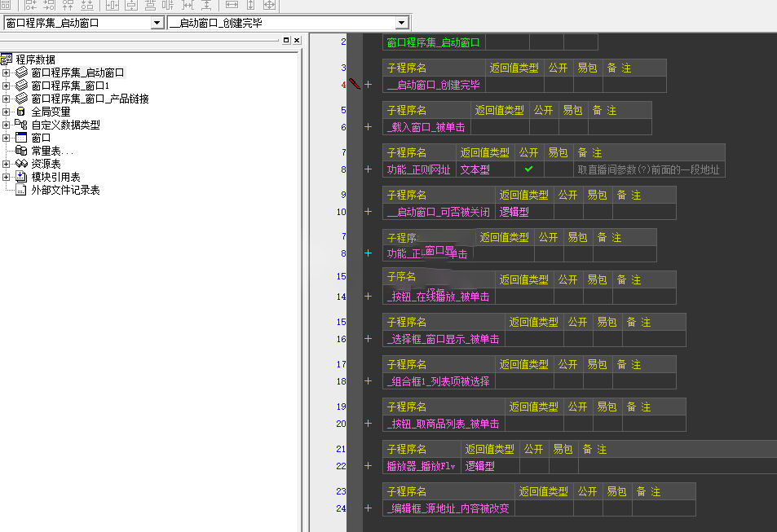
Task: Click the red marker at line 4
Action: (355, 84)
